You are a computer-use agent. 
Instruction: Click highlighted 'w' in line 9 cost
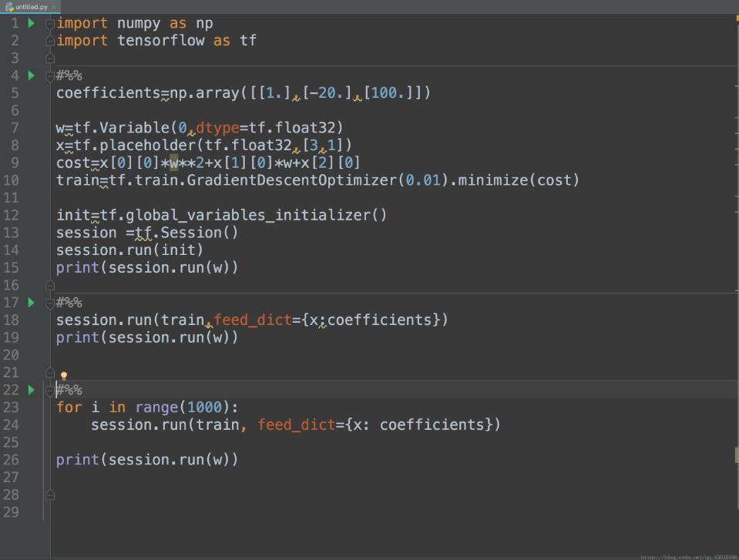click(174, 163)
